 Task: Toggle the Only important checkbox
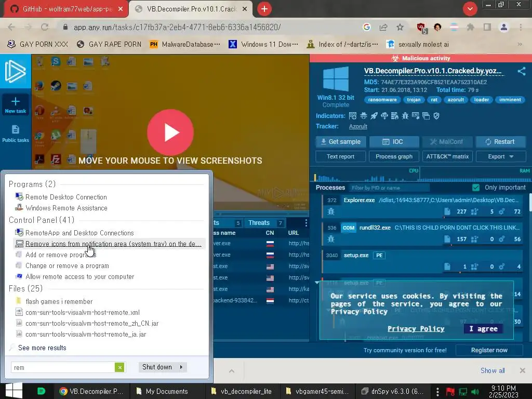(476, 188)
